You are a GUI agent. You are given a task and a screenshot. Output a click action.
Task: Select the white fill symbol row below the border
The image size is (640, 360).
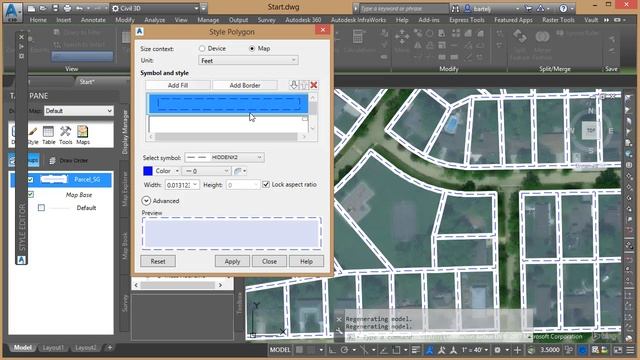tap(228, 124)
